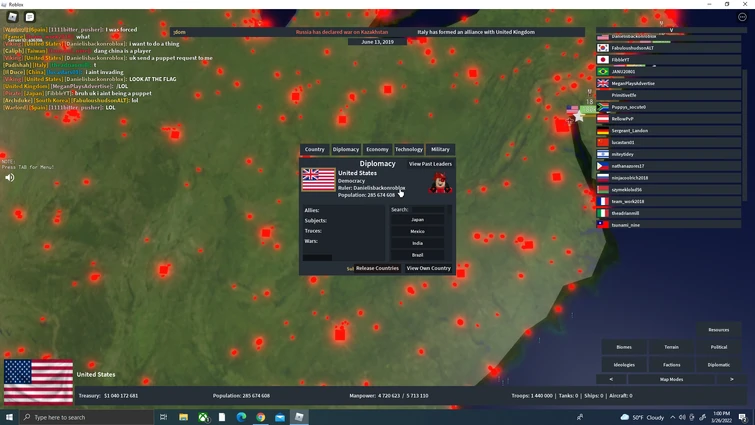Click Italy flag beside theadrianmill
Viewport: 755px width, 425px height.
[603, 213]
